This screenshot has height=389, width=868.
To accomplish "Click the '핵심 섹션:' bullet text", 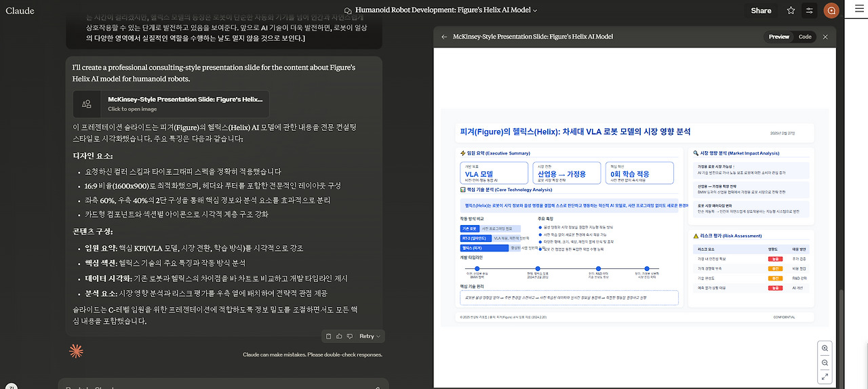I will point(165,263).
